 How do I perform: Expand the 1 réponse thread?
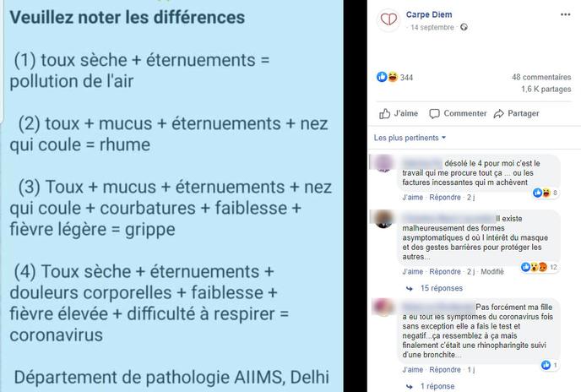[x=437, y=386]
